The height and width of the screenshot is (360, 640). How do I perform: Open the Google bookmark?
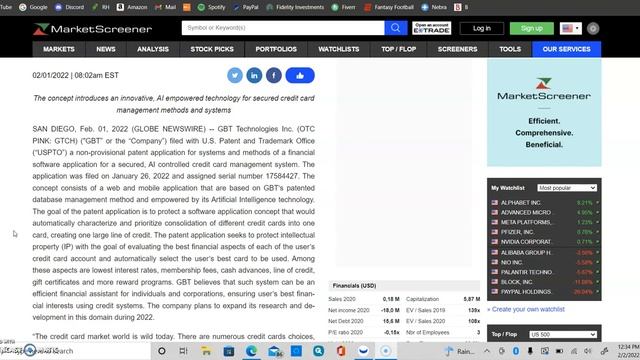[x=33, y=7]
